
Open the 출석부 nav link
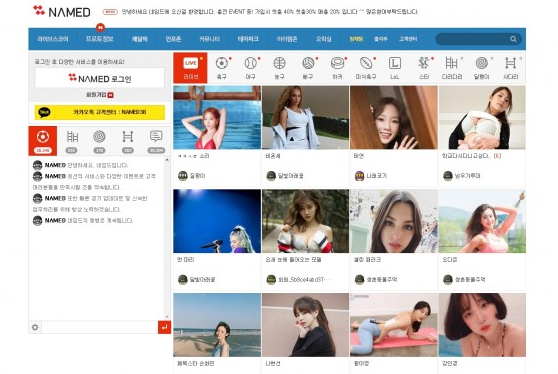coord(381,39)
